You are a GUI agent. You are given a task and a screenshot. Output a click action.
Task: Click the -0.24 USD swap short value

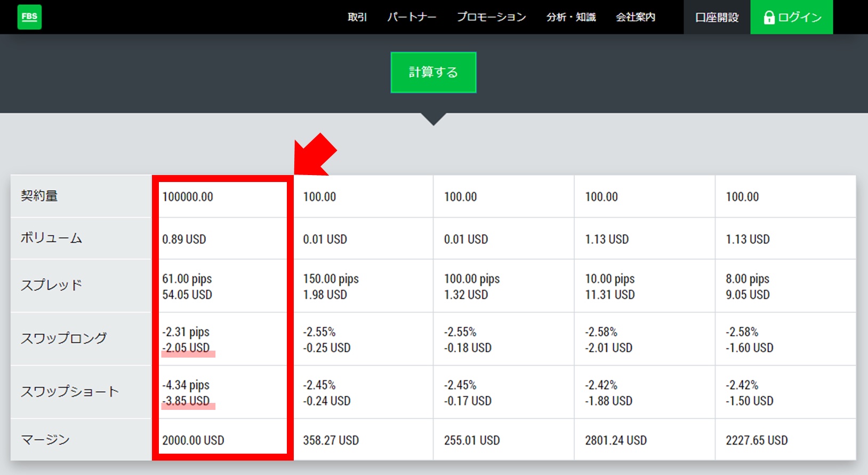click(327, 401)
